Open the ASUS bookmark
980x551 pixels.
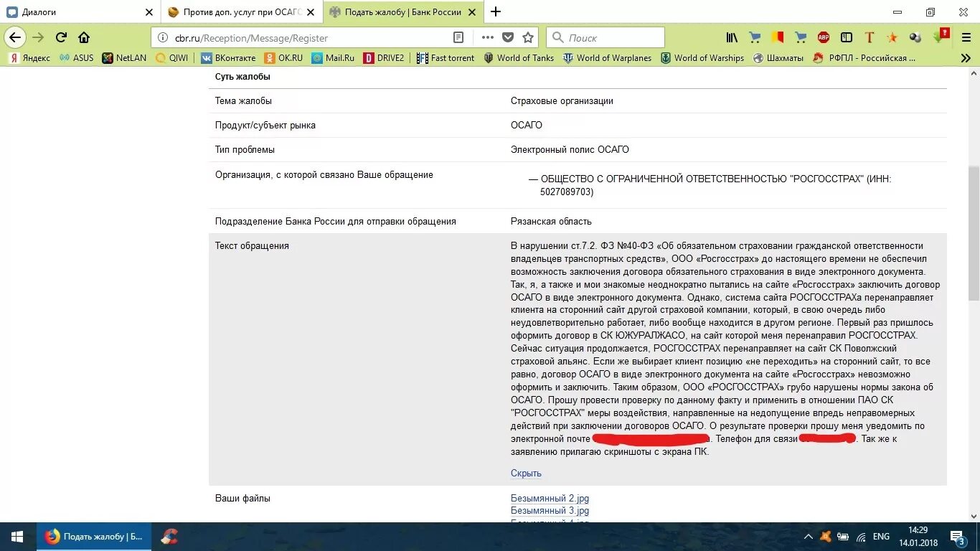point(76,58)
